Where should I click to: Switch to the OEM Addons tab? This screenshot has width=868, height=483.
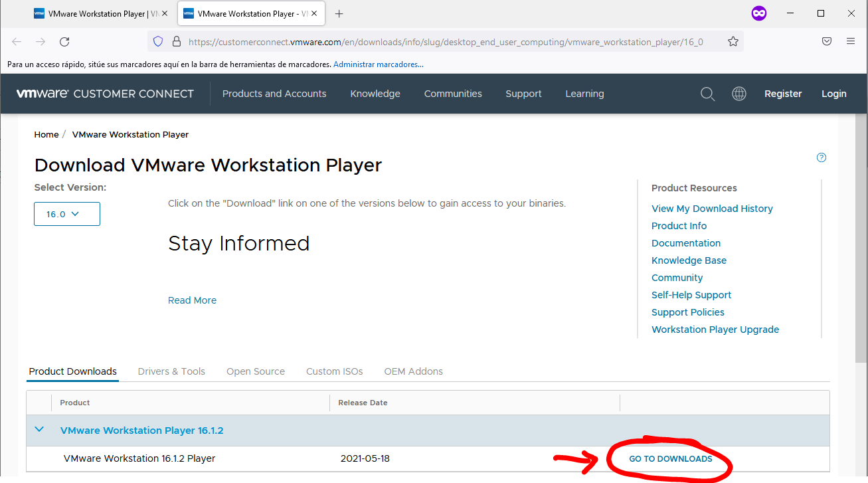(413, 371)
